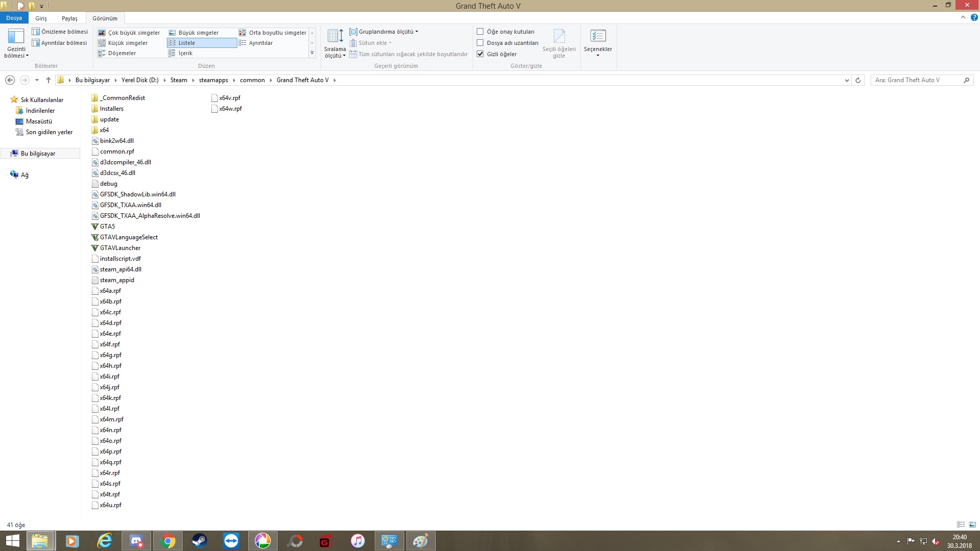Expand the address bar history dropdown
Screen dimensions: 980x551
847,80
